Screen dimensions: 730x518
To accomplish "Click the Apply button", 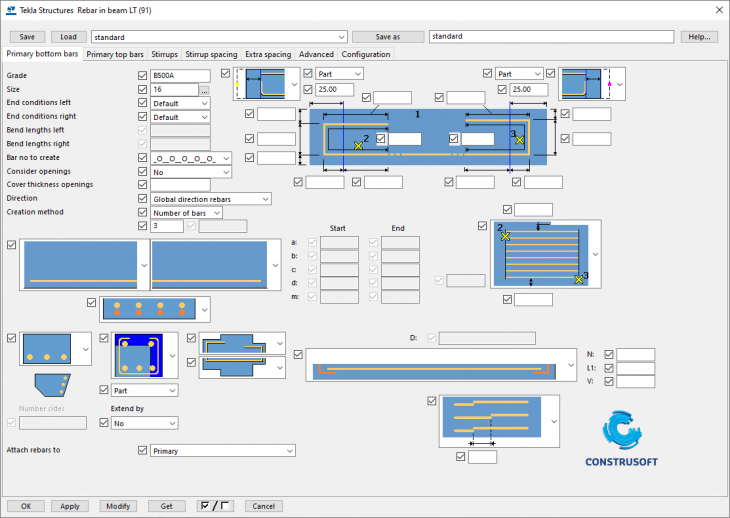I will [70, 506].
